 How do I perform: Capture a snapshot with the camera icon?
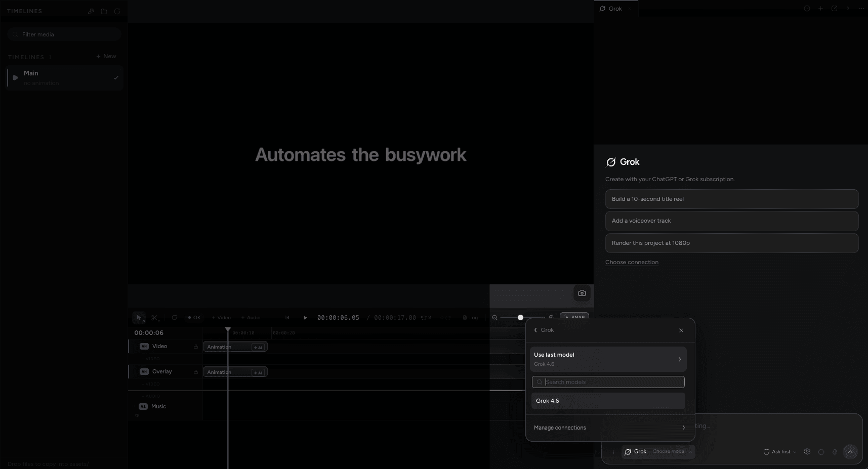tap(582, 293)
